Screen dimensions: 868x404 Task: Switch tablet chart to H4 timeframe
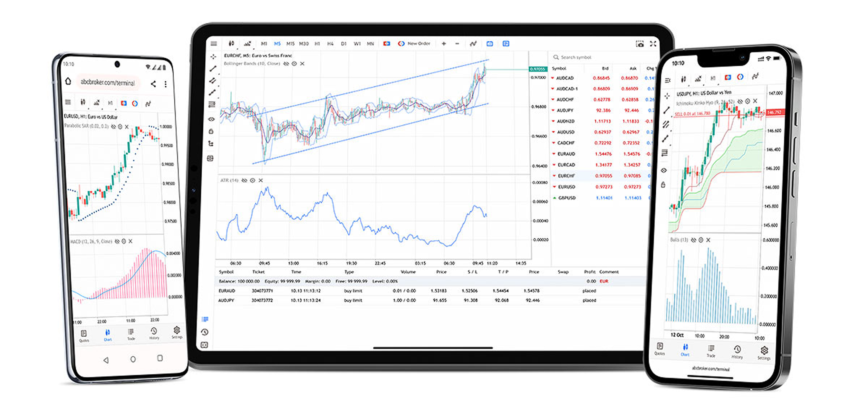coord(330,44)
